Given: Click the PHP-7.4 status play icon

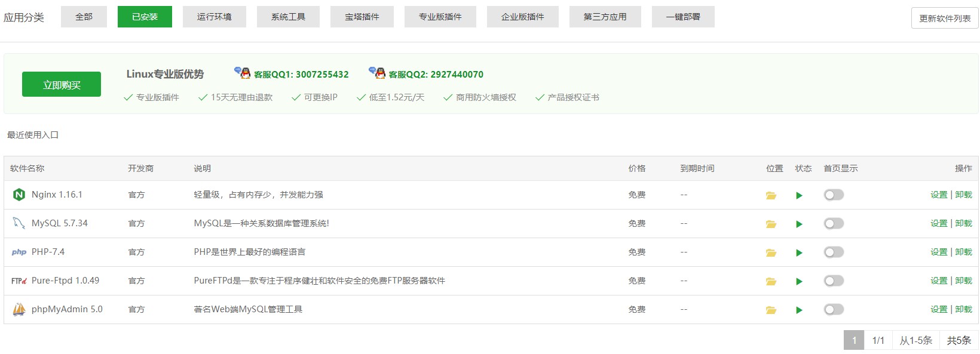Looking at the screenshot, I should point(799,253).
